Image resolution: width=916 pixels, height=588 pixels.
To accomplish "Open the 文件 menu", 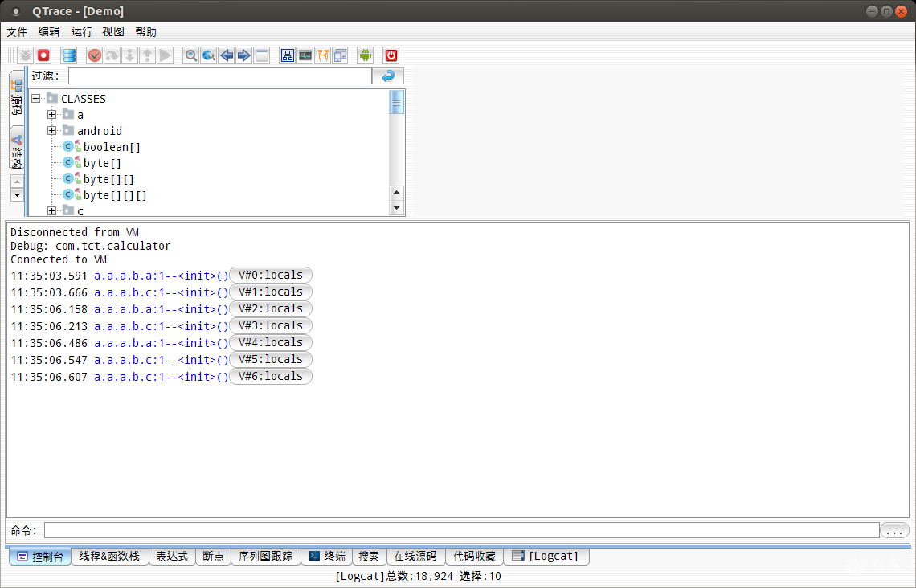I will 16,31.
